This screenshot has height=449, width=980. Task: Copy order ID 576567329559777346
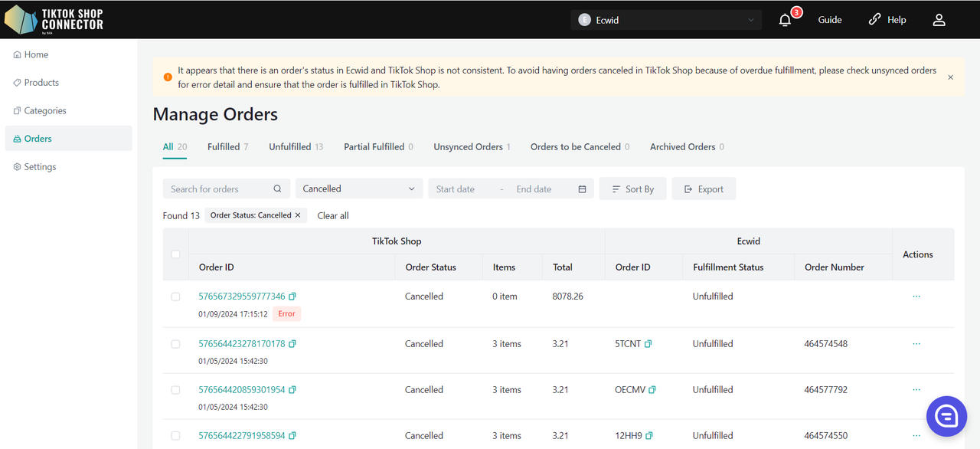click(x=292, y=297)
